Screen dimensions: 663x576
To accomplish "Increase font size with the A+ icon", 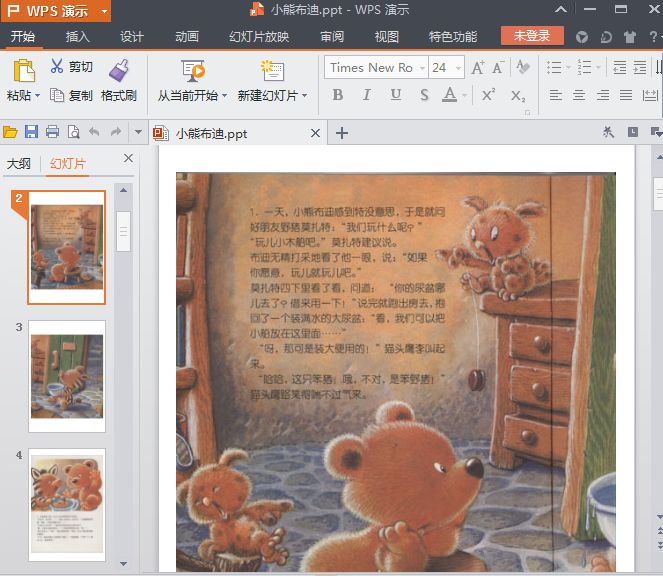I will (477, 68).
